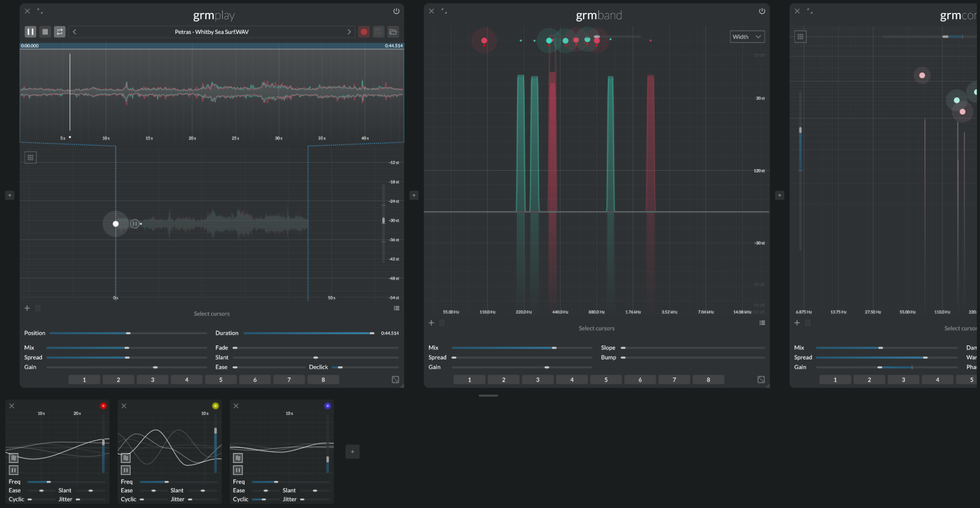Open the cursor list menu in grmband
The width and height of the screenshot is (980, 508).
tap(762, 323)
